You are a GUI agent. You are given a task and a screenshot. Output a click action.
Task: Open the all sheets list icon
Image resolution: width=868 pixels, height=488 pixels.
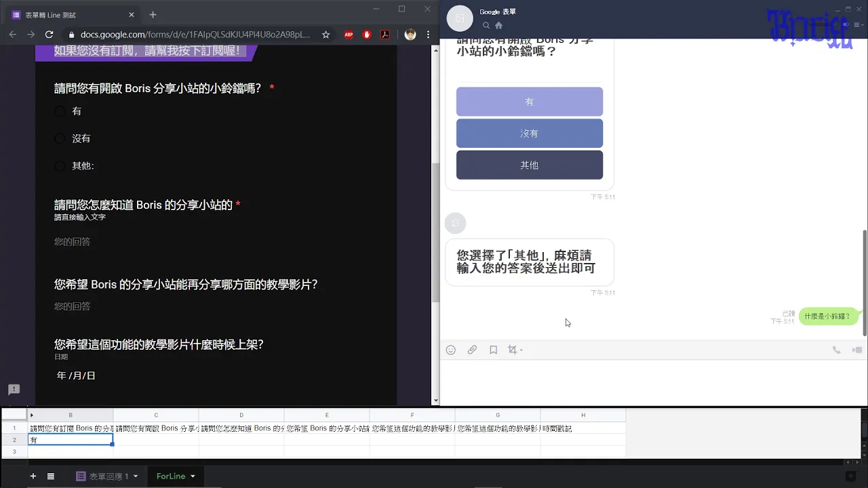click(51, 476)
